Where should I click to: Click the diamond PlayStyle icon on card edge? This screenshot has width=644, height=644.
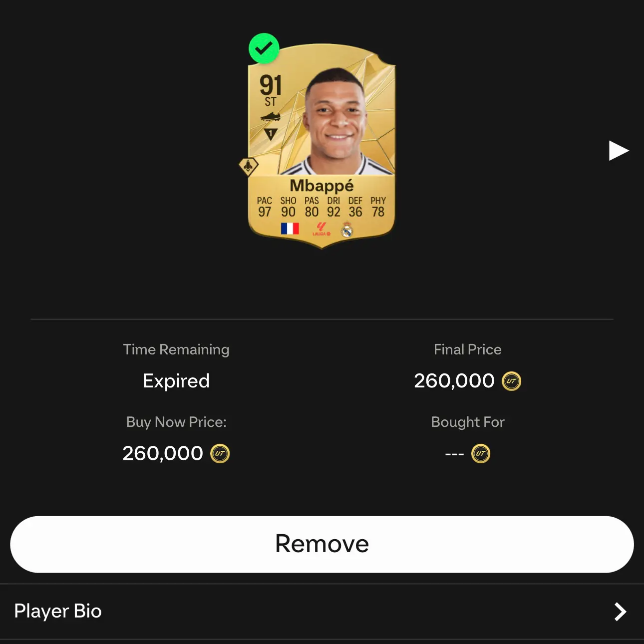[248, 166]
